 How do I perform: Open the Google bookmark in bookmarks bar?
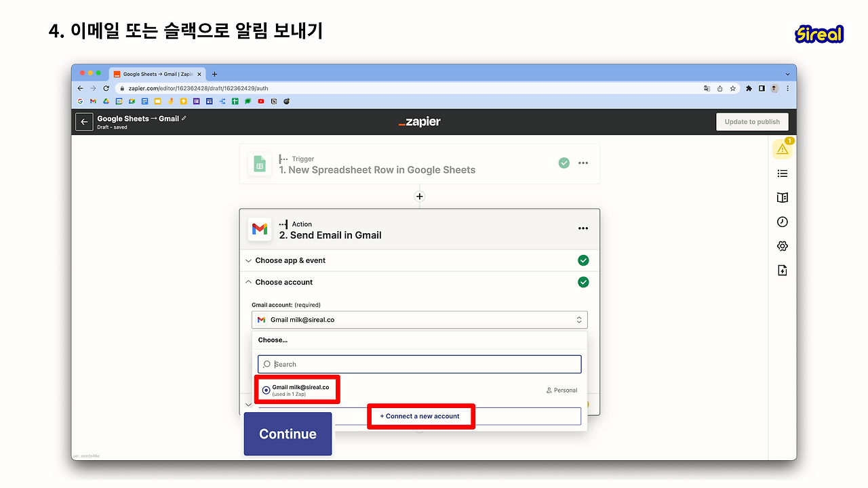(x=80, y=102)
